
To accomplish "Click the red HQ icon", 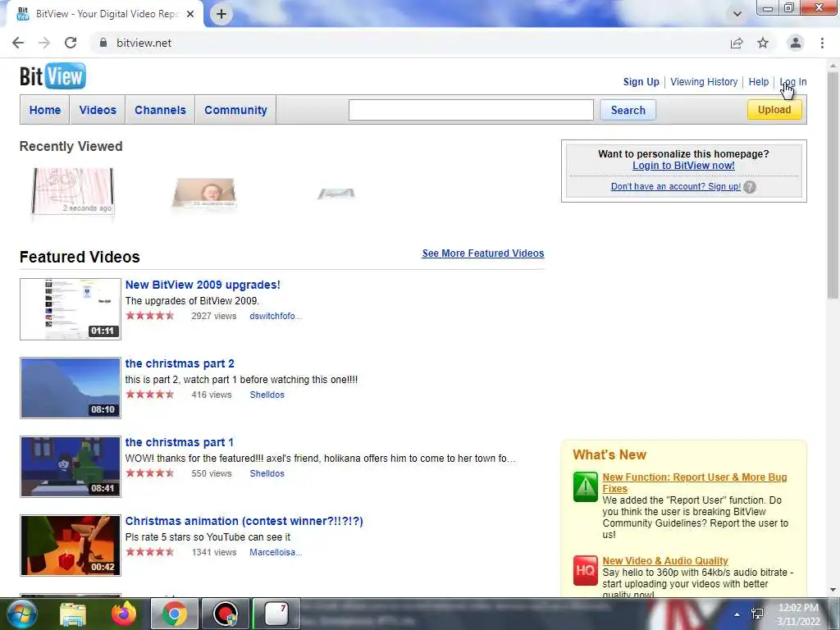I will click(x=585, y=571).
